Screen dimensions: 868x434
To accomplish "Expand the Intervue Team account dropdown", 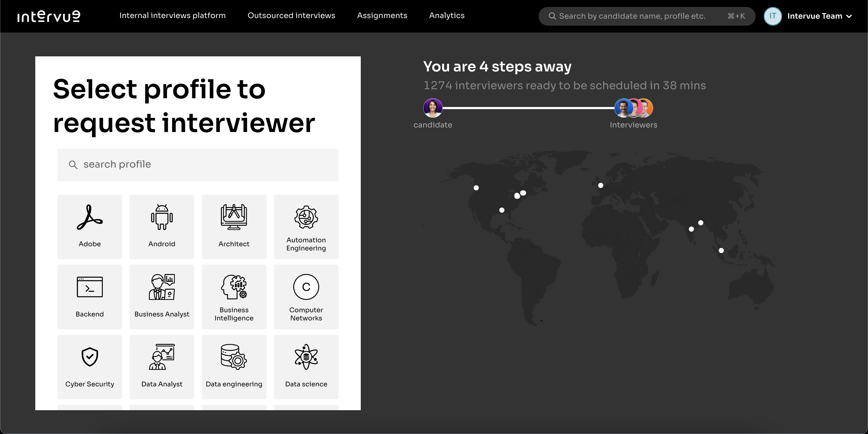I will (819, 16).
